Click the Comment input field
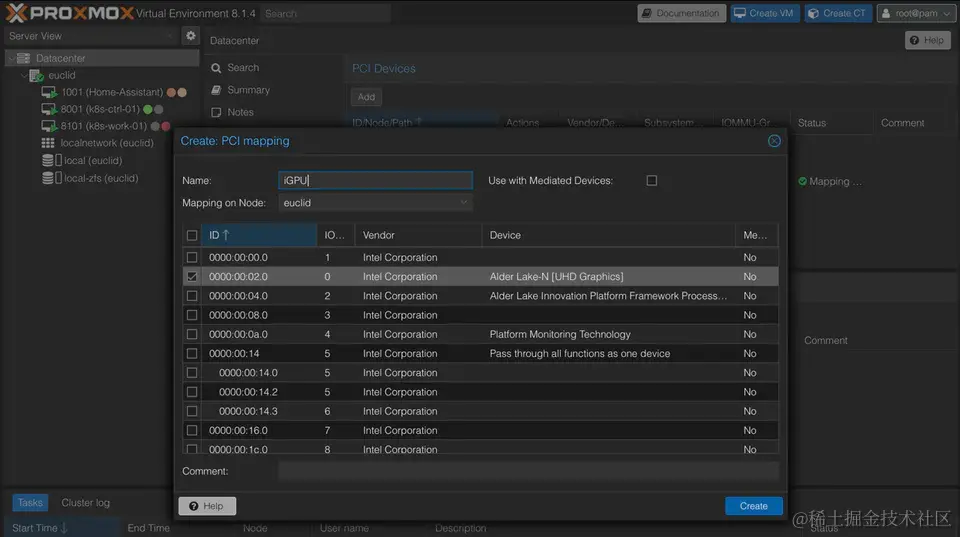The width and height of the screenshot is (960, 537). click(x=528, y=471)
